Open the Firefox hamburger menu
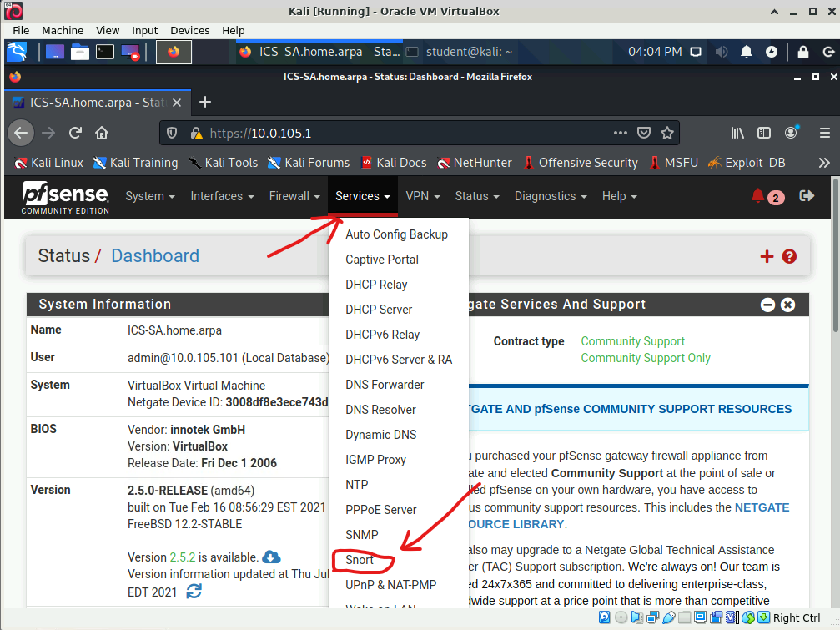This screenshot has height=630, width=840. (x=825, y=133)
